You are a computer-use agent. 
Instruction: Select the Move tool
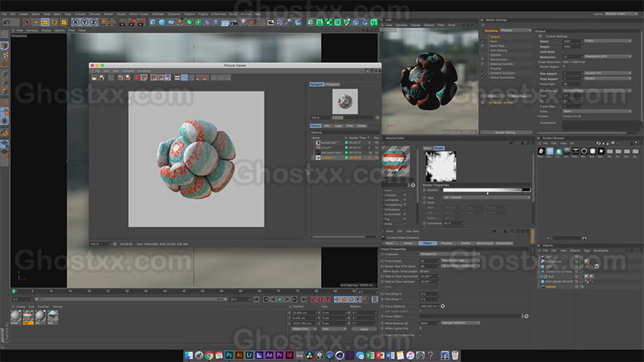(x=36, y=22)
